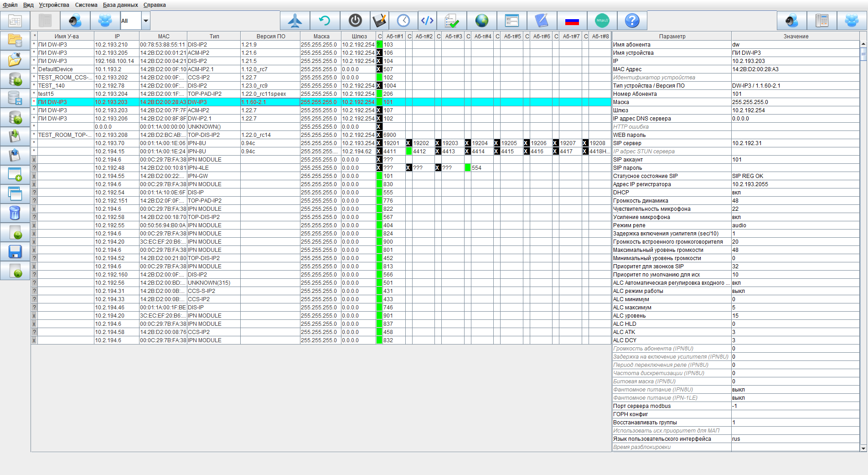868x475 pixels.
Task: Toggle the DHCP value cell
Action: point(795,193)
